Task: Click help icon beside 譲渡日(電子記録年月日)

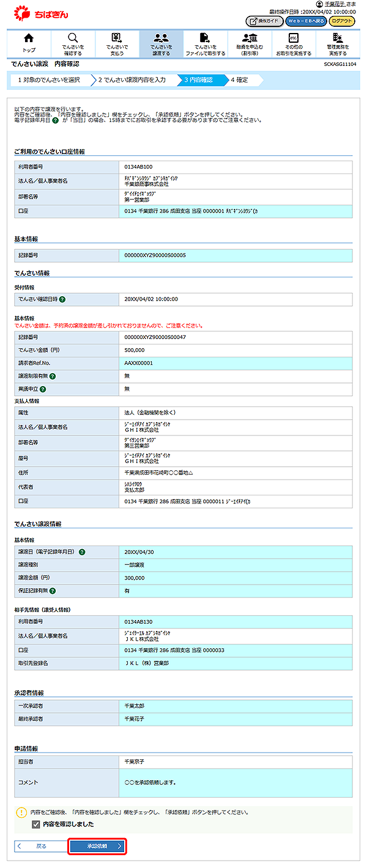Action: (x=82, y=552)
